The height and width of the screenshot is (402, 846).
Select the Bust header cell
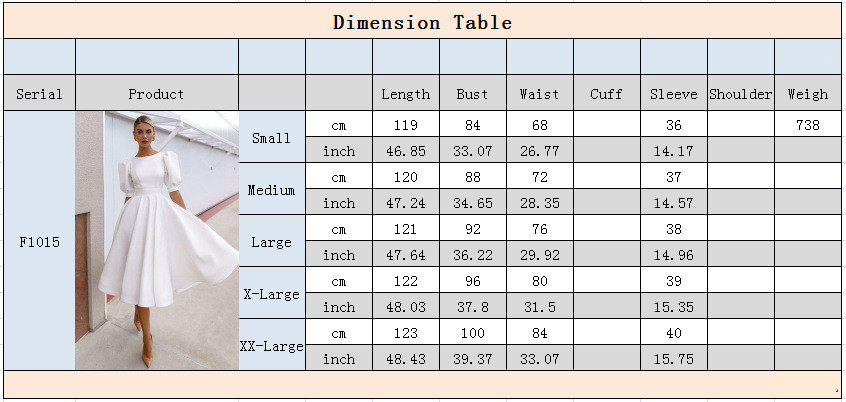point(473,93)
